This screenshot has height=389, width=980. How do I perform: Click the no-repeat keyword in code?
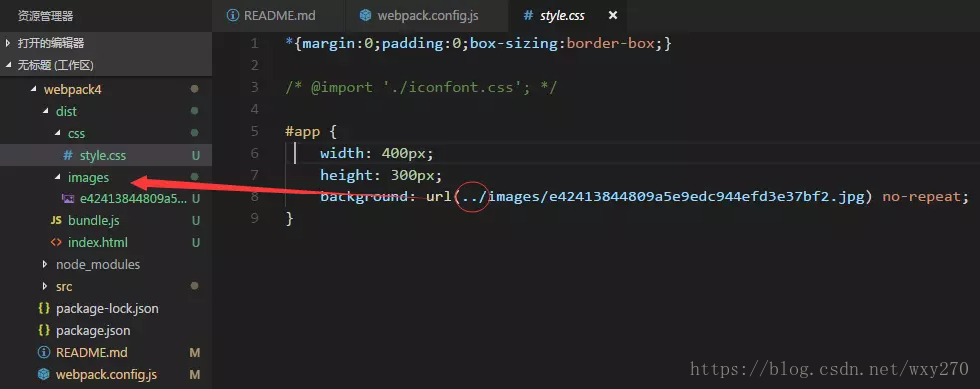[922, 197]
